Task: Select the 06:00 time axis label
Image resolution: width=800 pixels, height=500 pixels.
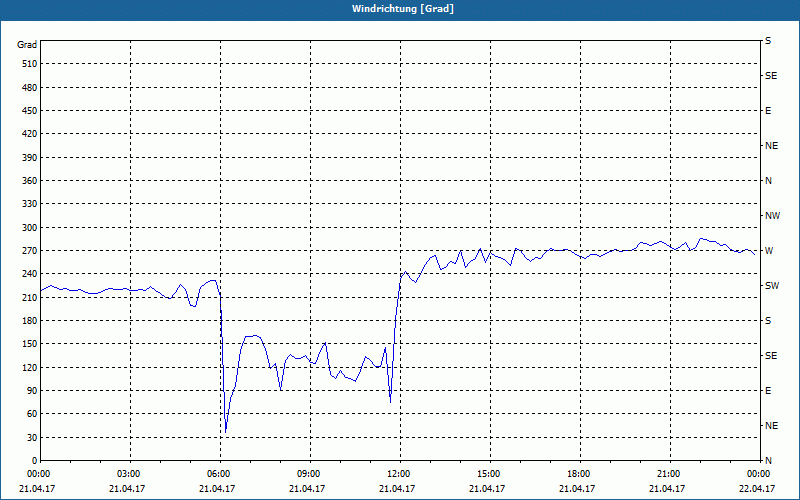Action: click(x=217, y=474)
